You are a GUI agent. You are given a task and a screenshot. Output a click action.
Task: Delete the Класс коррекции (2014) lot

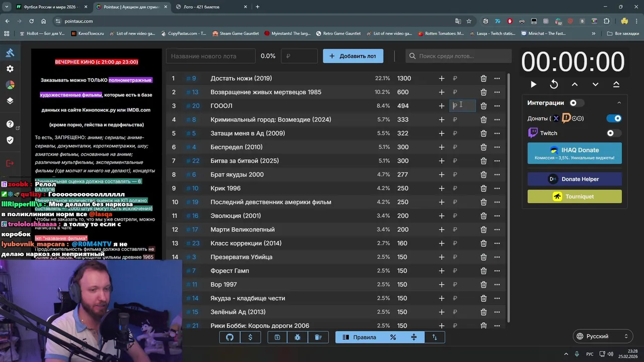pyautogui.click(x=484, y=243)
